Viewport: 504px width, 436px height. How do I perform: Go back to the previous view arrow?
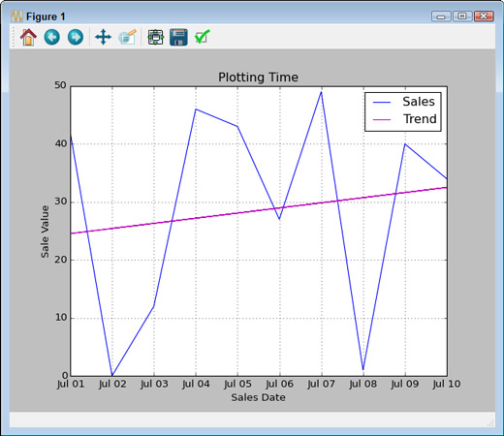pyautogui.click(x=52, y=37)
